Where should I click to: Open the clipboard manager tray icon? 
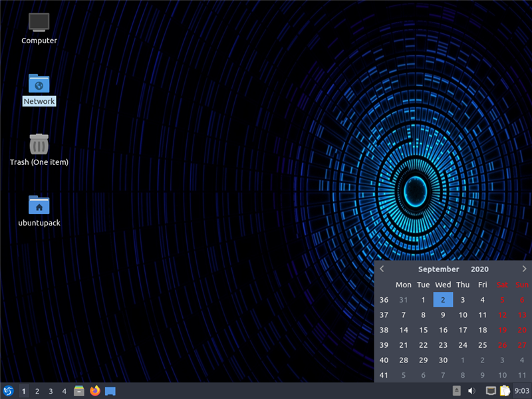(505, 391)
